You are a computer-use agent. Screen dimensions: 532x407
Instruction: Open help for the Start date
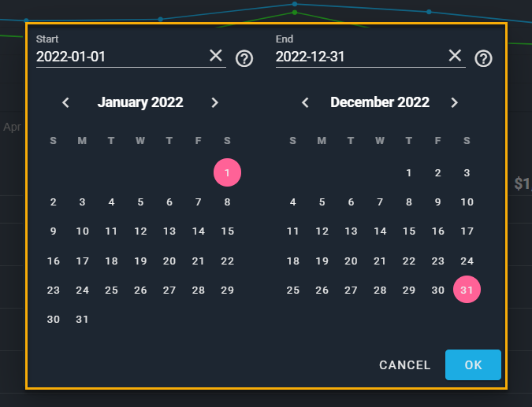pyautogui.click(x=244, y=58)
